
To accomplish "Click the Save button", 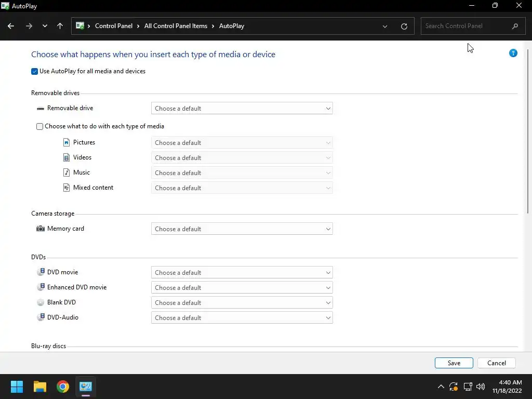I will point(454,363).
